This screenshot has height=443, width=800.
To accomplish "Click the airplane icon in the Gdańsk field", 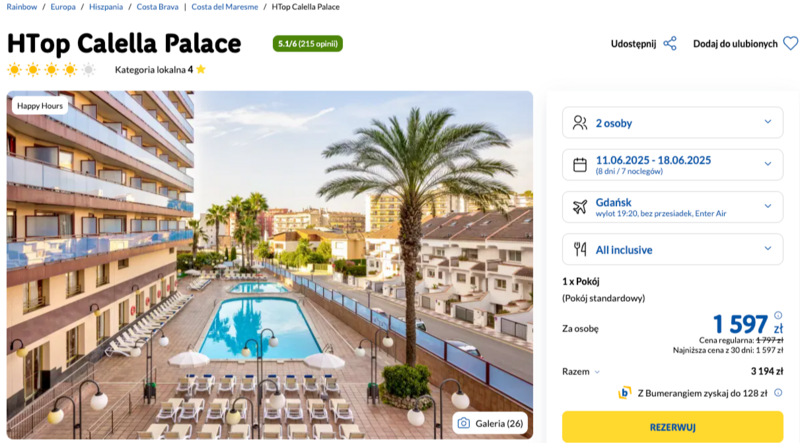I will 580,207.
